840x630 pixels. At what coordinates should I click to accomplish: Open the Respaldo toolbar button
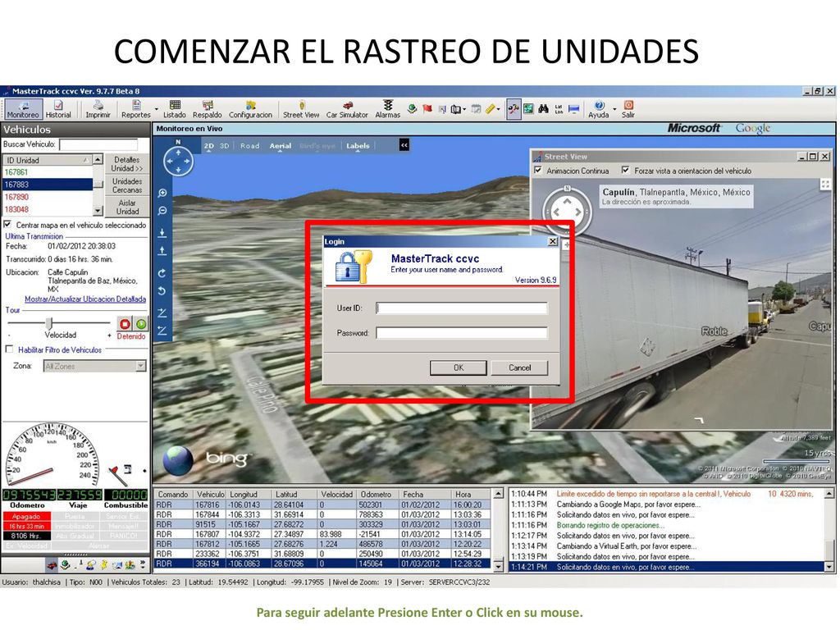pos(208,109)
